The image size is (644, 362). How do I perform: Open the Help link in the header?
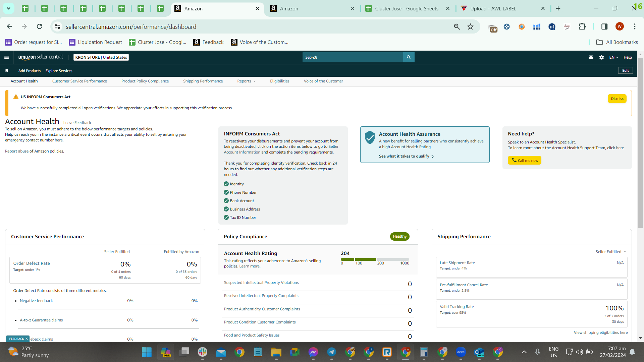628,57
